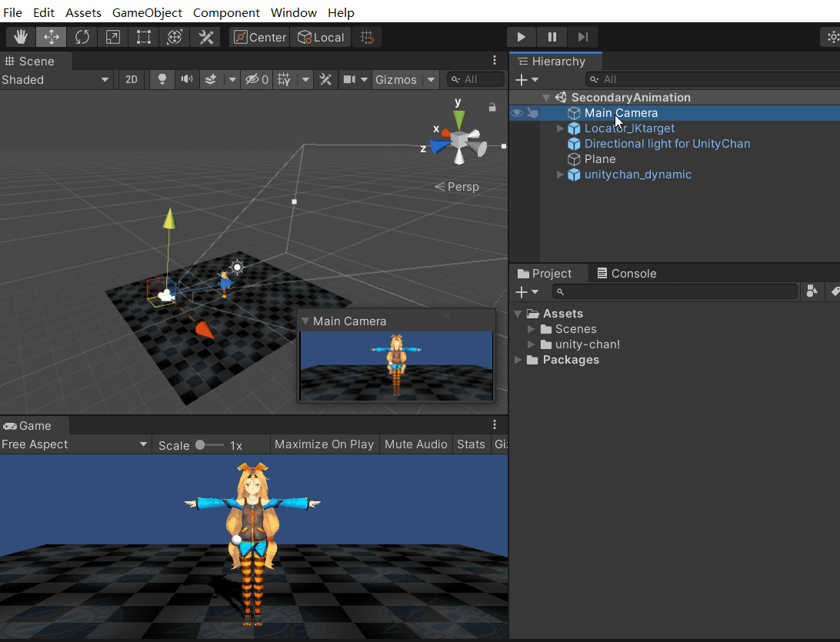Select the combined Transform tool
Viewport: 840px width, 642px height.
(174, 37)
